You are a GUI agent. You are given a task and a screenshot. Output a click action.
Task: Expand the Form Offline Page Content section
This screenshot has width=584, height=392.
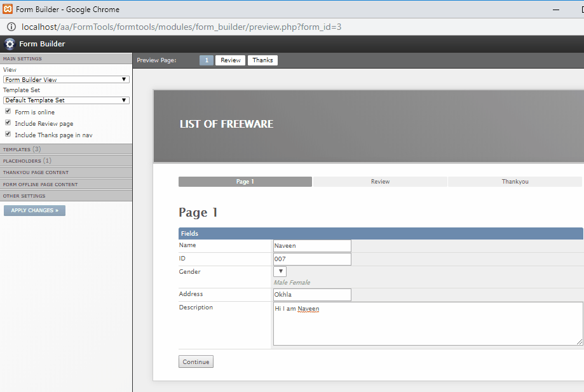(66, 184)
